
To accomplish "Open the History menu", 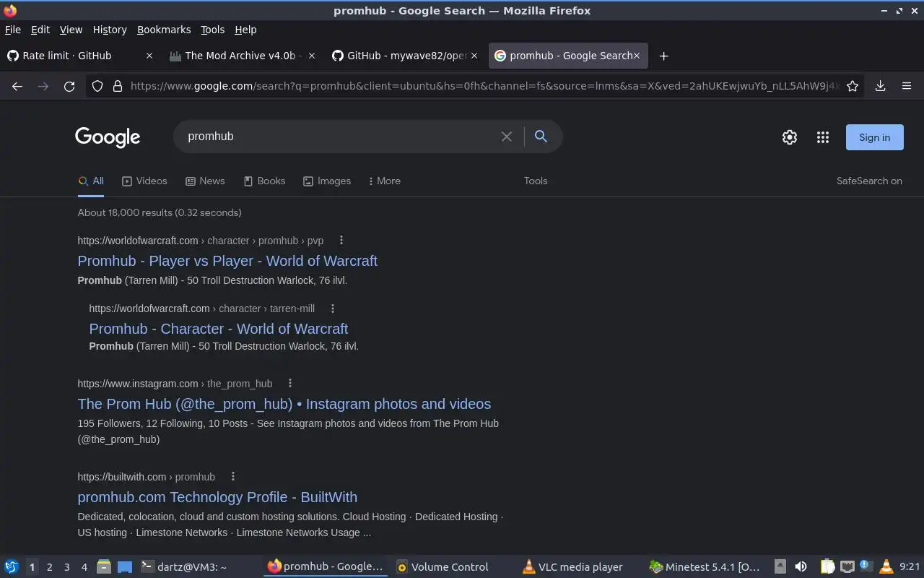I will point(110,30).
